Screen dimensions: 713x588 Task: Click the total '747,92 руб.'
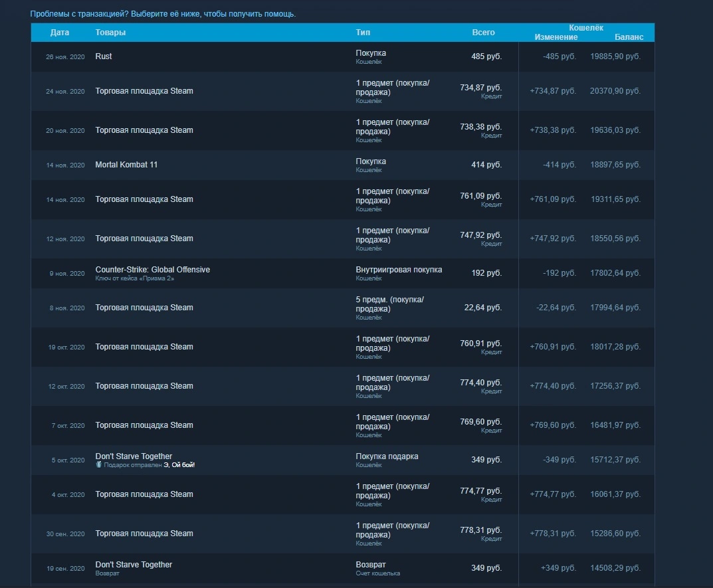[x=480, y=235]
